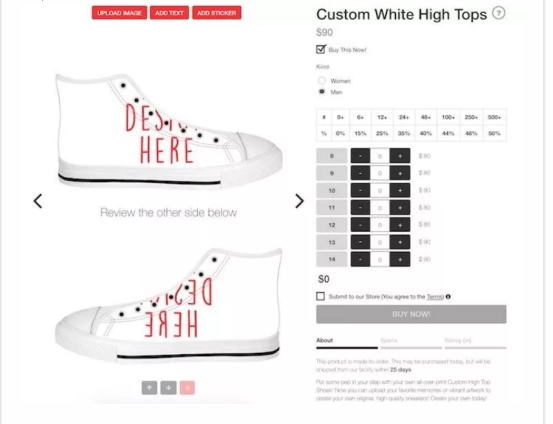
Task: Go to next shoe view with right arrow
Action: (x=299, y=201)
